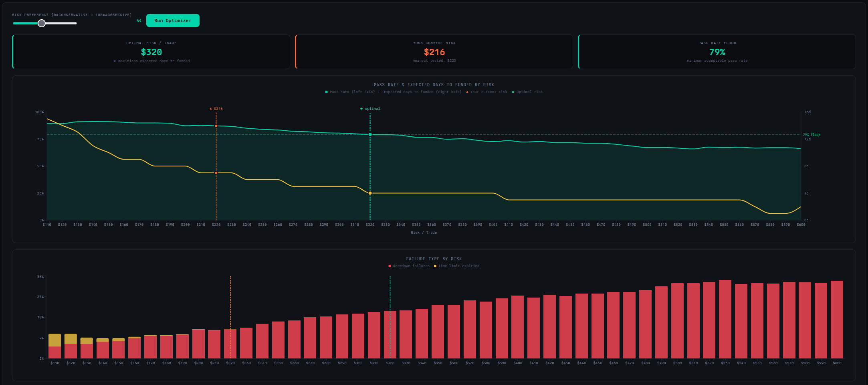Viewport: 868px width, 385px height.
Task: Select the Your current risk triangle legend icon
Action: click(x=467, y=92)
